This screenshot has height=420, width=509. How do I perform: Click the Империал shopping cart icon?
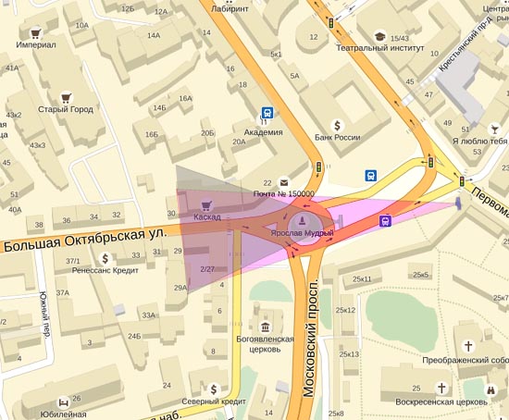(x=36, y=33)
